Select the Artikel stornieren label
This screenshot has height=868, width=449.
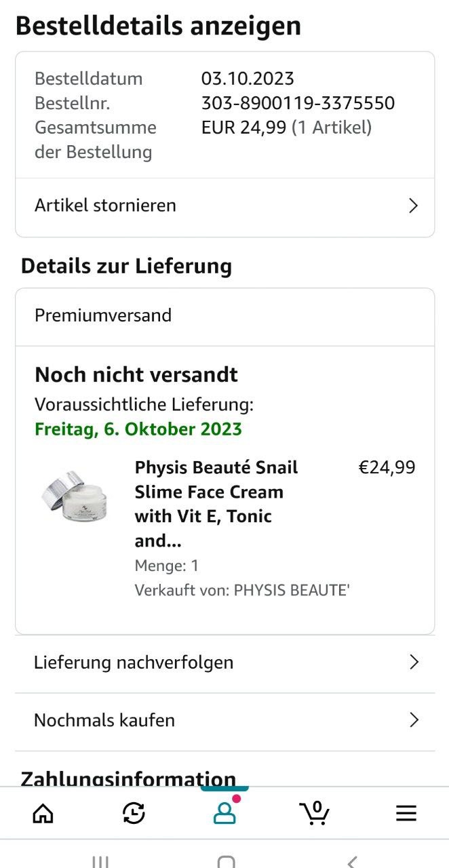(105, 205)
